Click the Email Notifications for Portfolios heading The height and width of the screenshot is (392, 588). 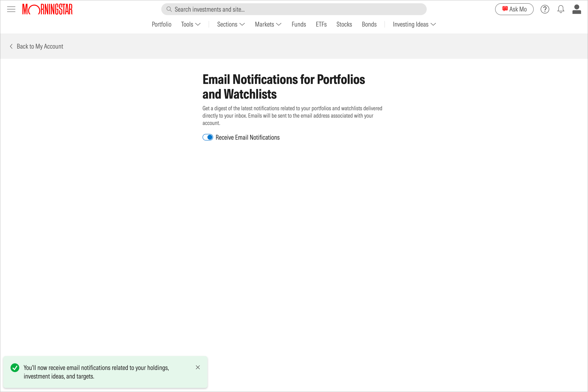(284, 87)
